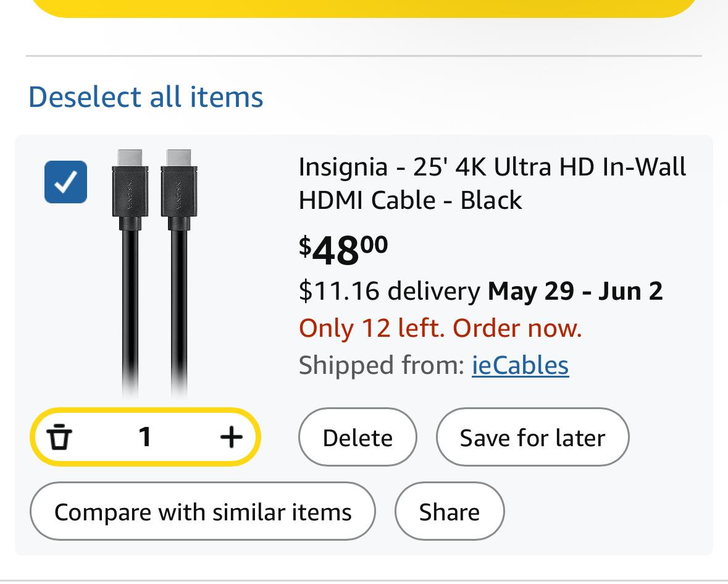Click the May 29 - Jun 2 delivery date
The image size is (728, 584).
coord(575,291)
